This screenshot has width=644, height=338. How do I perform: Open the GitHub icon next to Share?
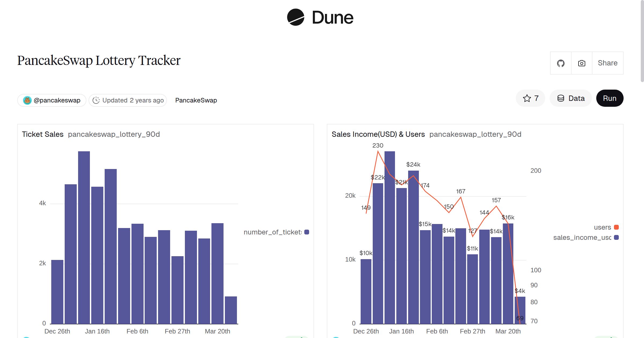click(561, 63)
